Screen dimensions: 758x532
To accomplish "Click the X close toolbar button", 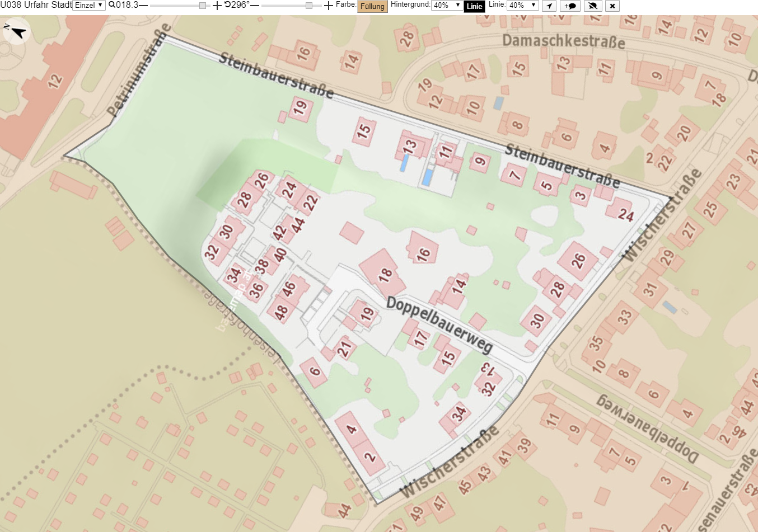I will point(612,6).
